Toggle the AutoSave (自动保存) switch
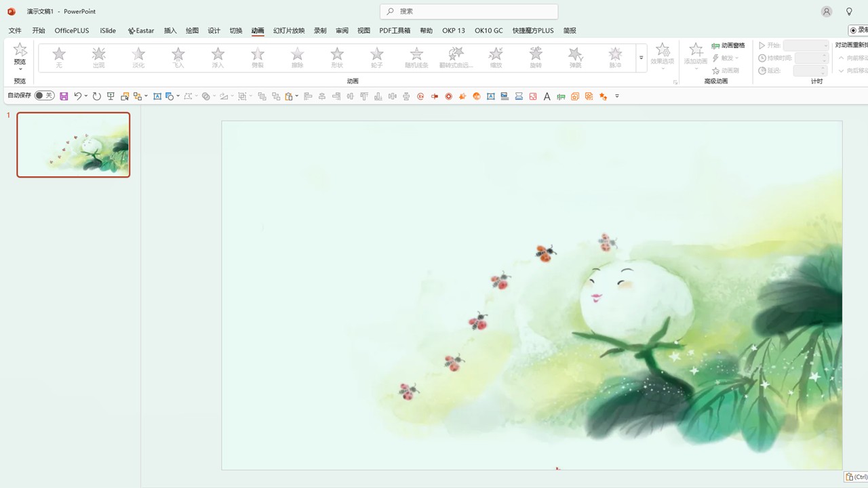 pyautogui.click(x=45, y=96)
